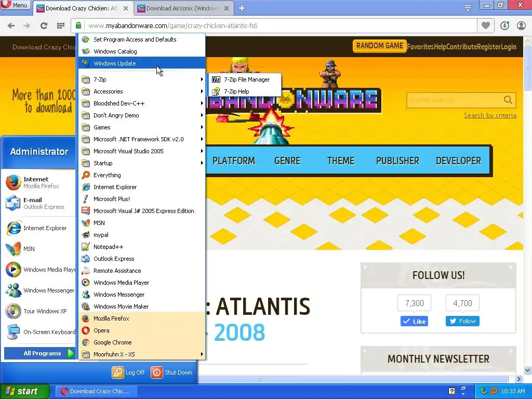Expand Microsoft .NET Framework SDK v2.0 folder
Image resolution: width=532 pixels, height=399 pixels.
coord(142,139)
